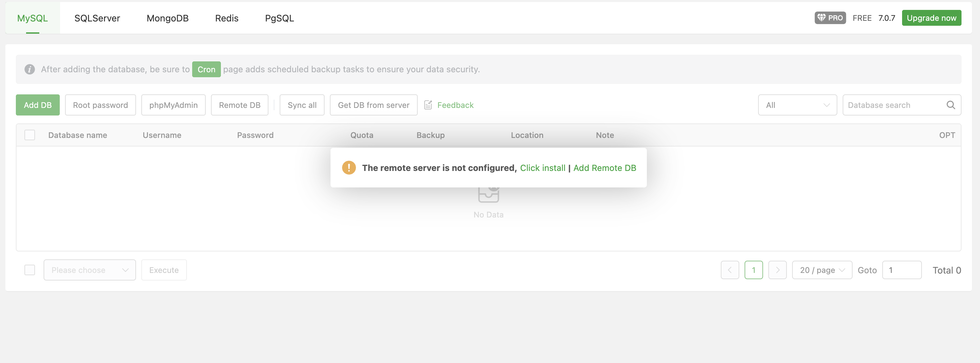
Task: Click the info icon in backup notice
Action: (x=30, y=69)
